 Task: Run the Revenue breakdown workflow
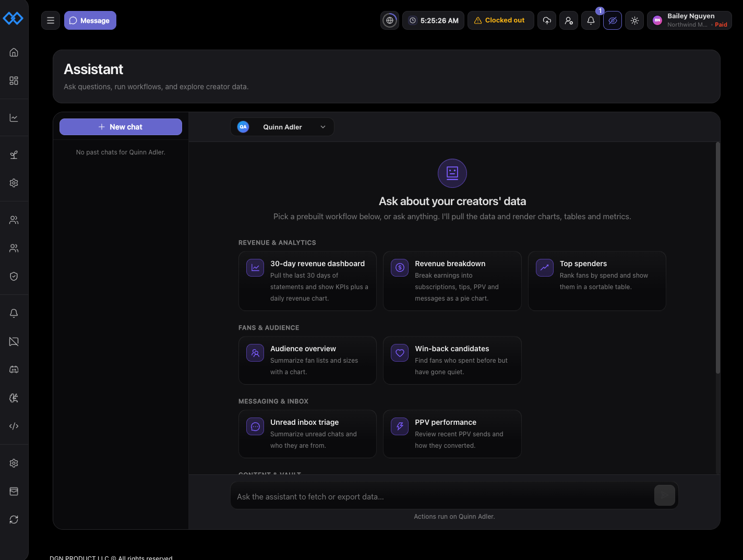(452, 281)
